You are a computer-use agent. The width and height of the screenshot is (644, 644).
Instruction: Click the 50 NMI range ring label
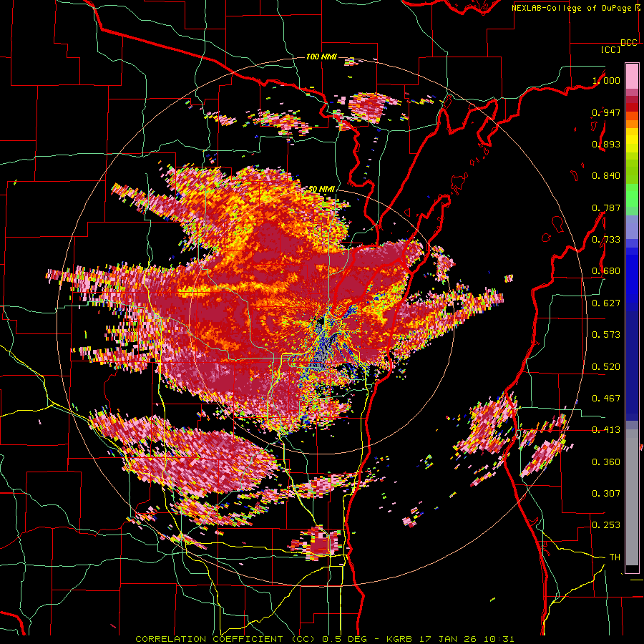[x=321, y=190]
